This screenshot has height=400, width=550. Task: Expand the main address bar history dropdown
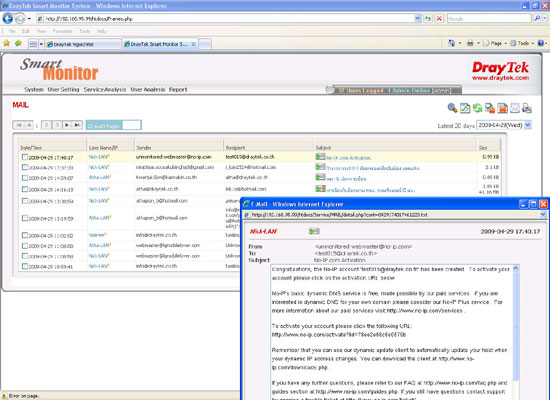click(x=417, y=19)
